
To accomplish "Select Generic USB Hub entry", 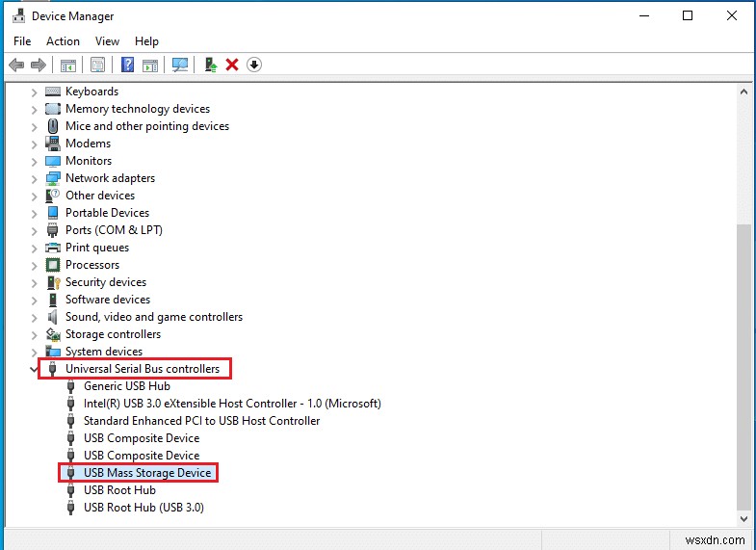I will point(127,386).
